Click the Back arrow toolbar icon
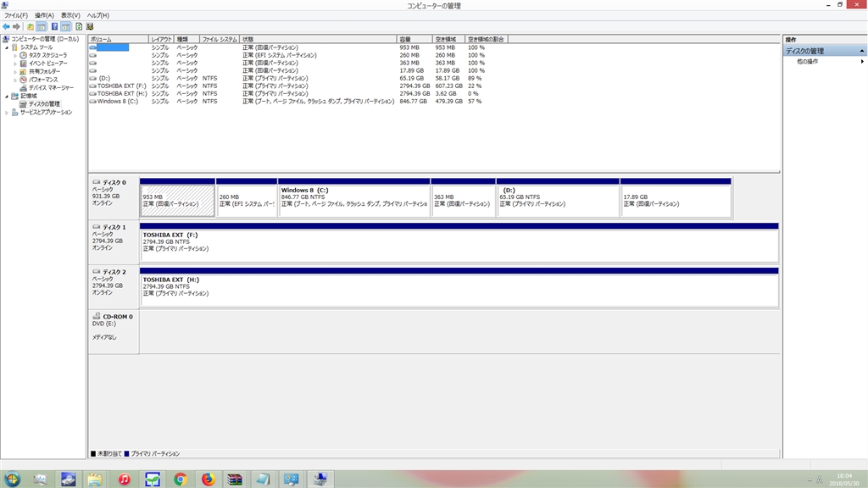This screenshot has height=488, width=868. tap(6, 26)
